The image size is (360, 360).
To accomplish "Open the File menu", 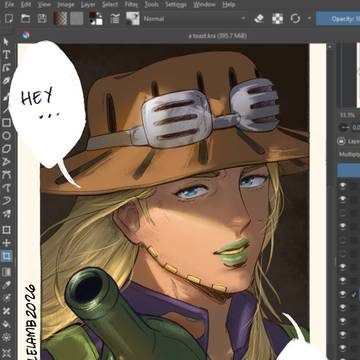I will coord(9,5).
